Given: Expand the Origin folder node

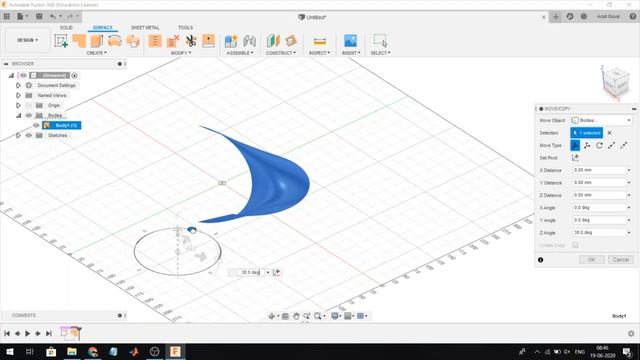Looking at the screenshot, I should point(18,105).
